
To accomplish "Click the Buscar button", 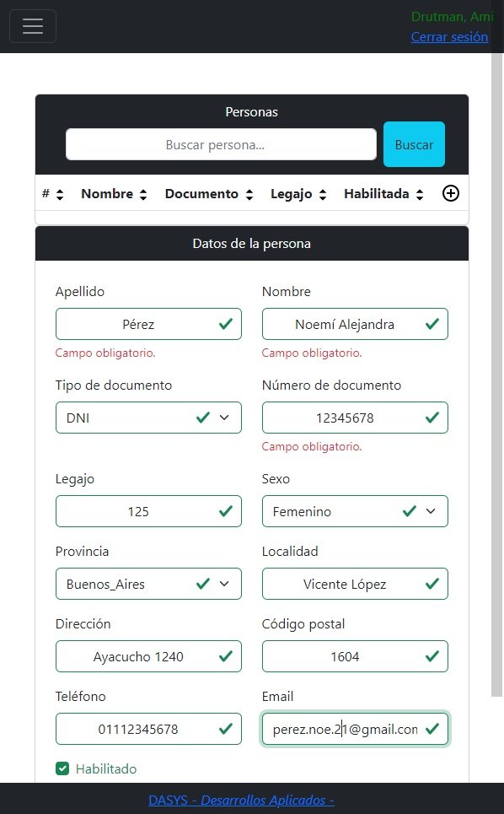I will click(414, 144).
